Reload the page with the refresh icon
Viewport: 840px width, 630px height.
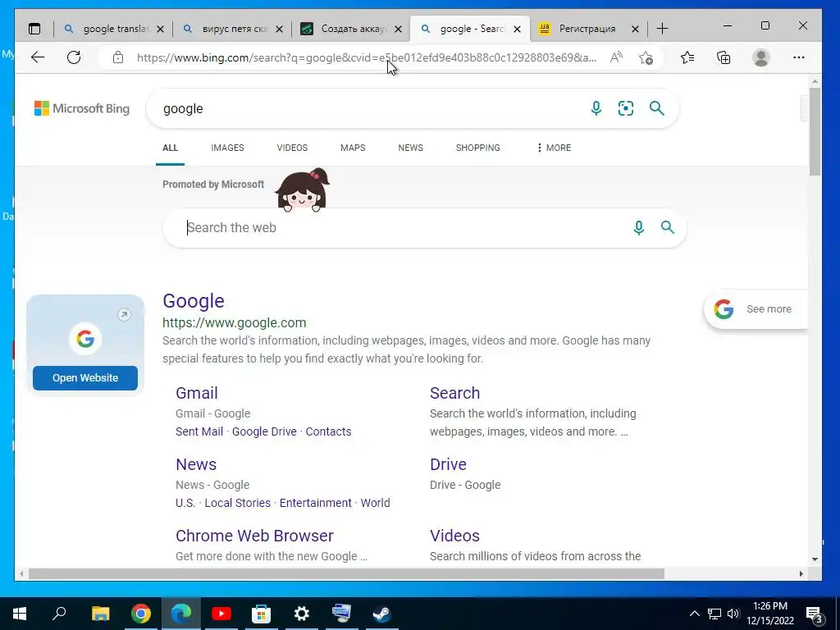(x=74, y=57)
